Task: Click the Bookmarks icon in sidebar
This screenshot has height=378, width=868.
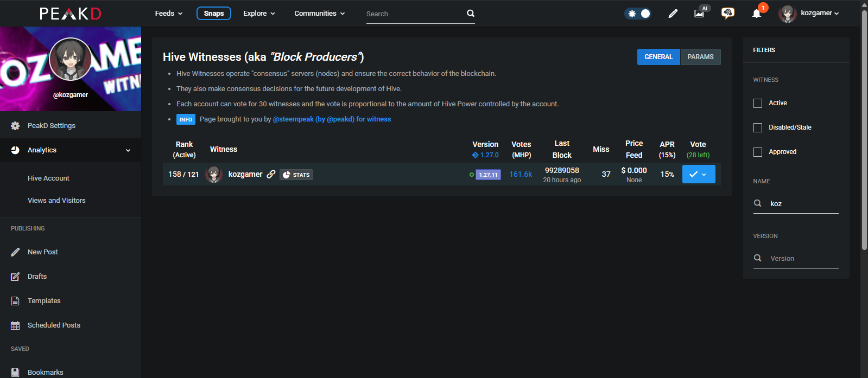Action: coord(15,373)
